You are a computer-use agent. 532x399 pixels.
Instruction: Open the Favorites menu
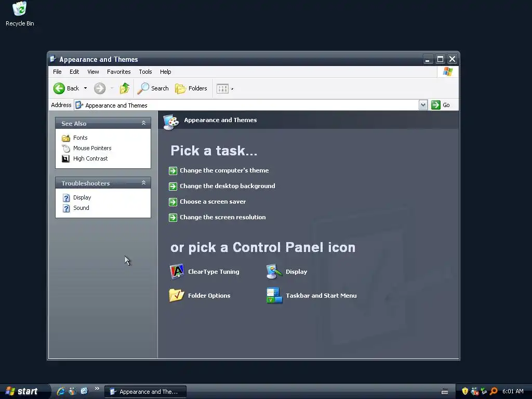(x=119, y=72)
